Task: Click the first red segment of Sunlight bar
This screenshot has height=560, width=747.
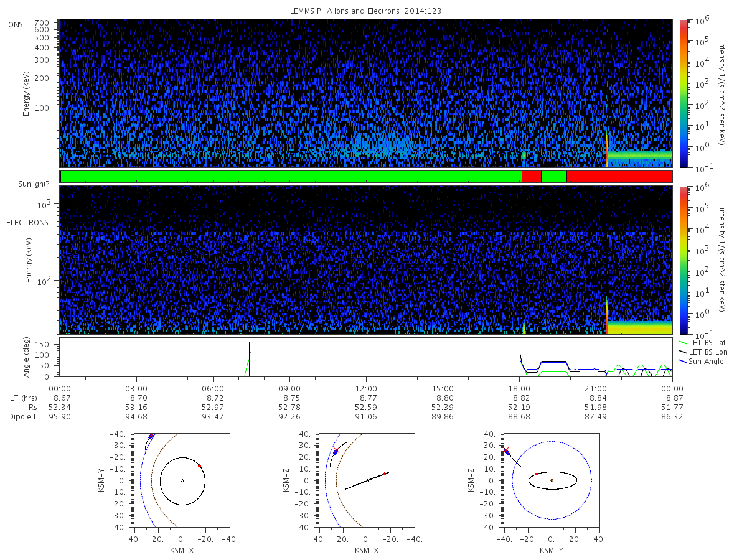Action: tap(532, 177)
